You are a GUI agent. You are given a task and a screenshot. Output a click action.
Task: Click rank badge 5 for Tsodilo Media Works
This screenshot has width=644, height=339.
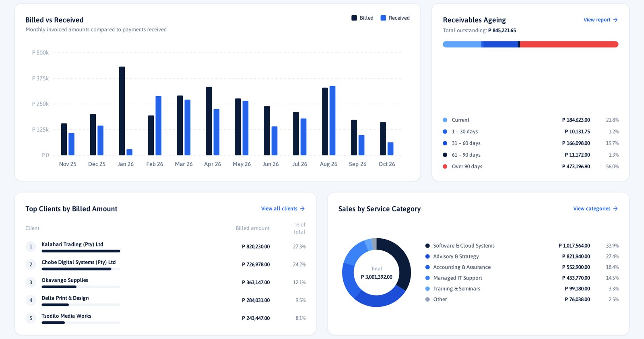coord(31,318)
